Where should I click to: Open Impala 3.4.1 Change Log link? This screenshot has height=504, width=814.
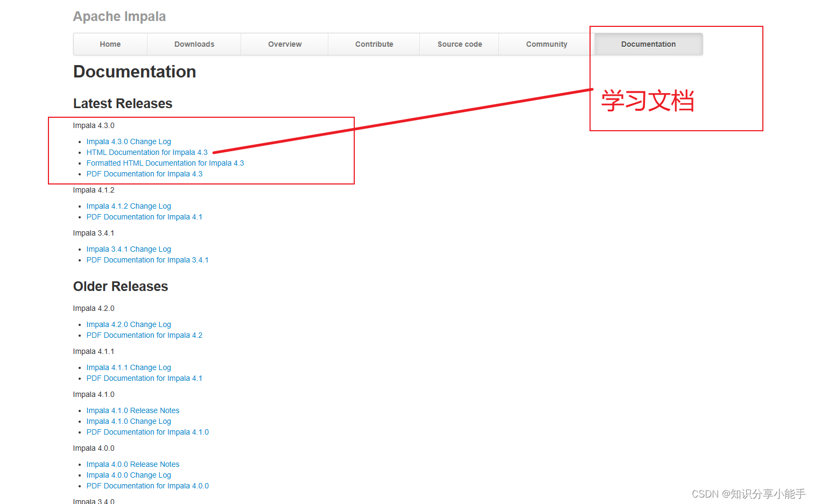[129, 249]
